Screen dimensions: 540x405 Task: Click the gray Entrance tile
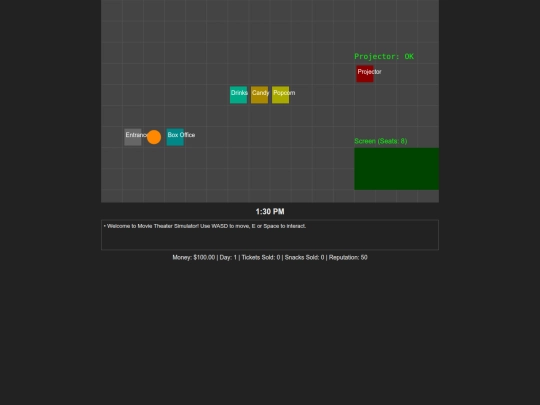133,137
